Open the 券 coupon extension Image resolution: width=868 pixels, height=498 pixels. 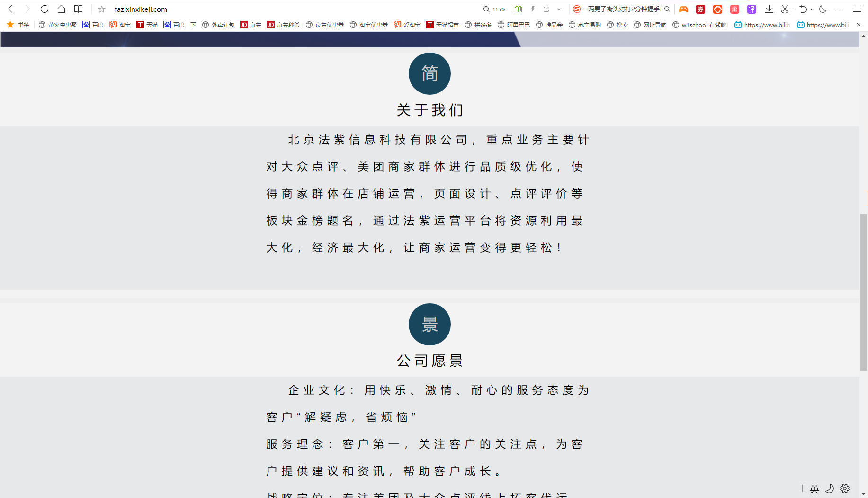pos(700,9)
